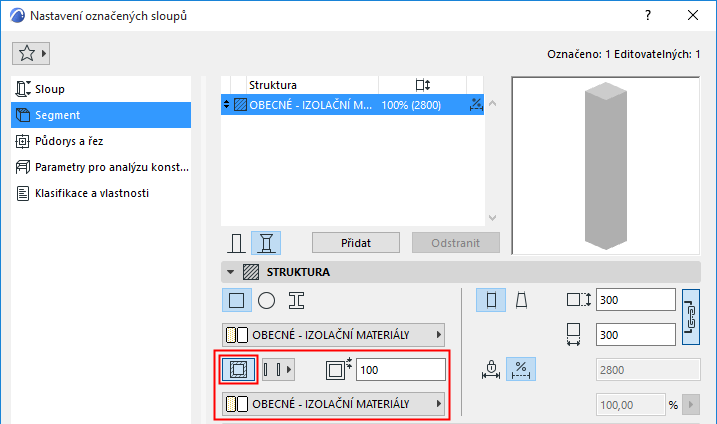Choose the uniform (straight) segment shape
Image resolution: width=717 pixels, height=424 pixels.
[x=490, y=299]
